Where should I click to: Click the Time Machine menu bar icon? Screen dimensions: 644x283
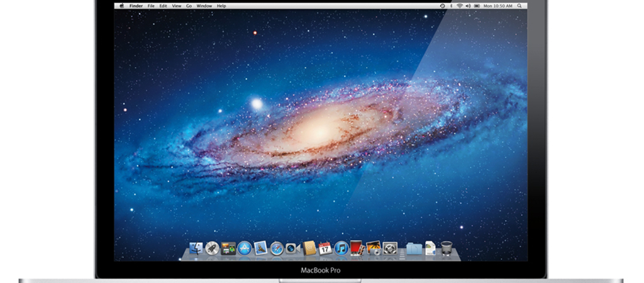pyautogui.click(x=442, y=6)
